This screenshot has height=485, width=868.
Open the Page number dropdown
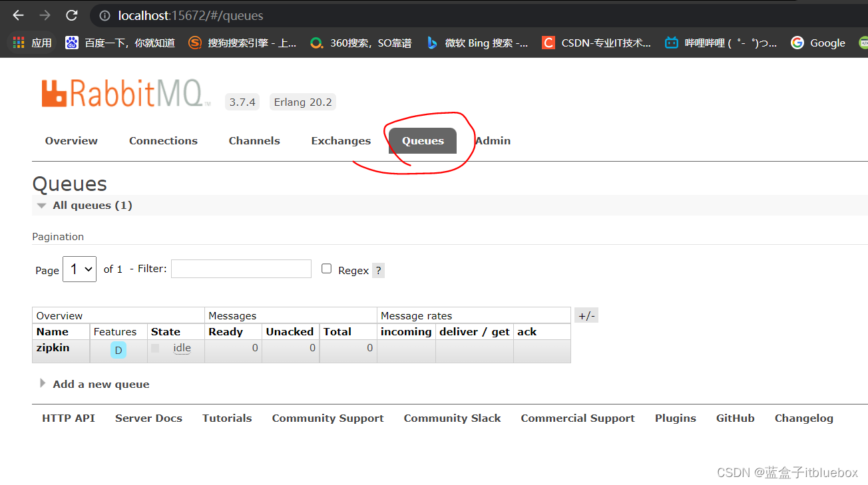pos(79,269)
